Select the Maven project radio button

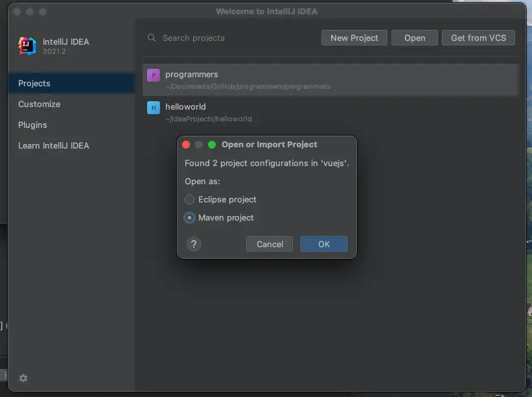pos(189,218)
